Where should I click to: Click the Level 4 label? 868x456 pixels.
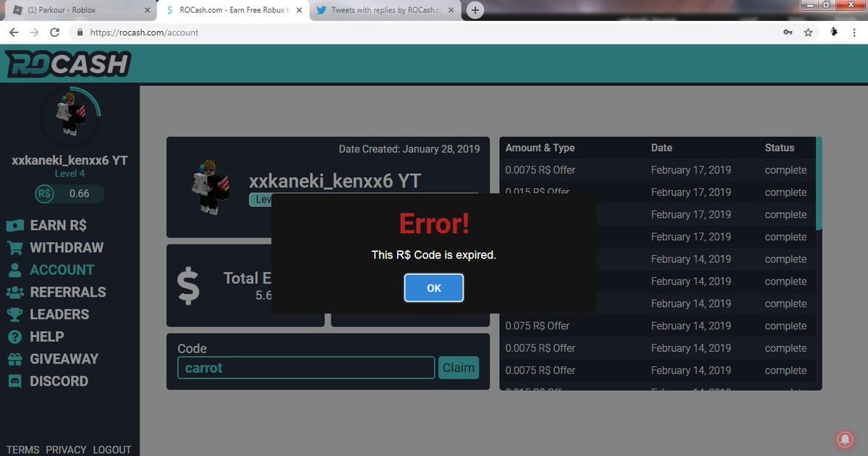pyautogui.click(x=70, y=174)
